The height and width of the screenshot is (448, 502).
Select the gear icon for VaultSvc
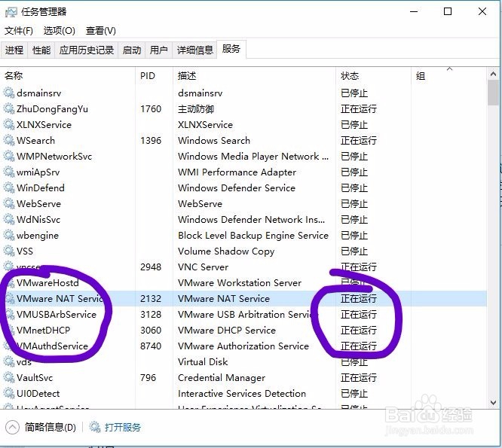coord(9,378)
